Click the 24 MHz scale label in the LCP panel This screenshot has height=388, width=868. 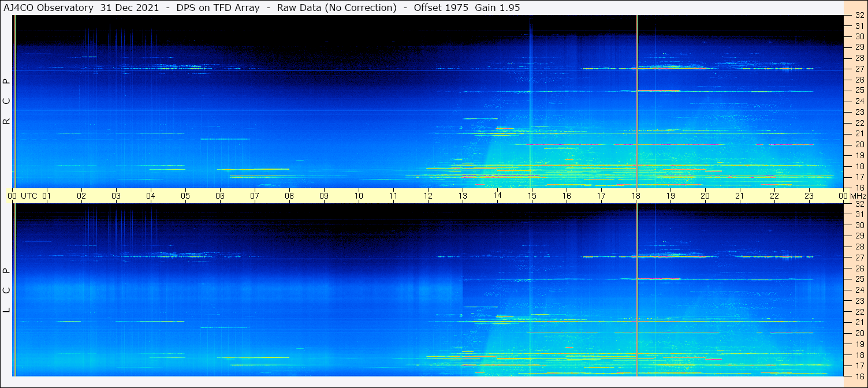coord(859,290)
